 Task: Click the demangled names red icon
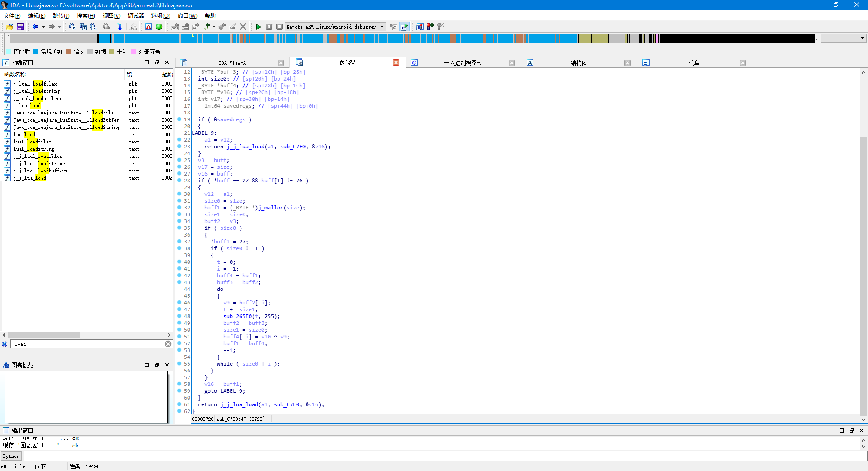(x=148, y=27)
